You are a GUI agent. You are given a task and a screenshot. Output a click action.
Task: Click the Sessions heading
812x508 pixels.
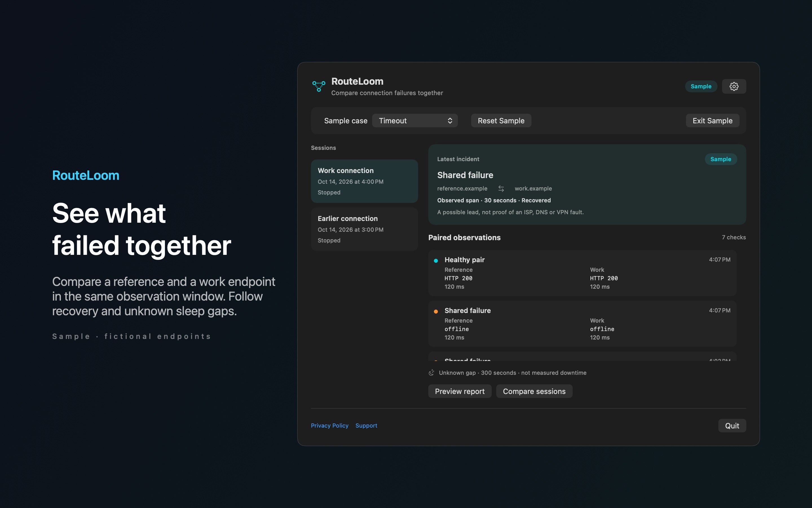point(323,148)
